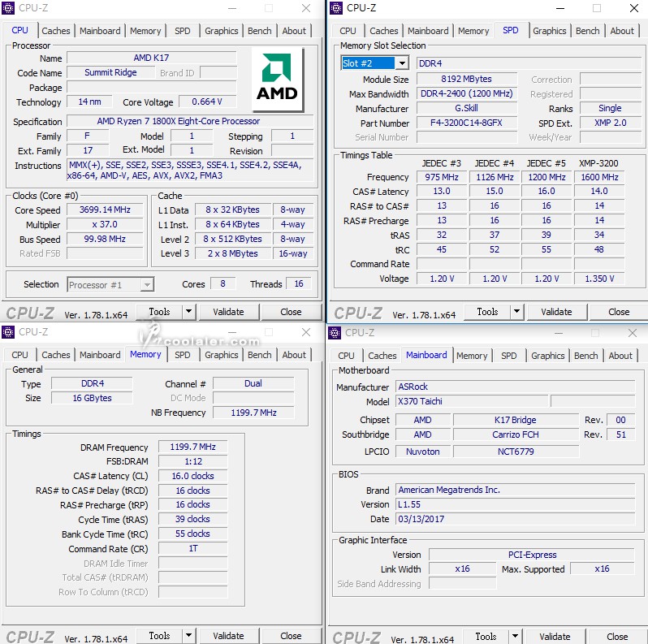Screen dimensions: 648x644
Task: Select CPU tab in the Mainboard window
Action: [346, 356]
